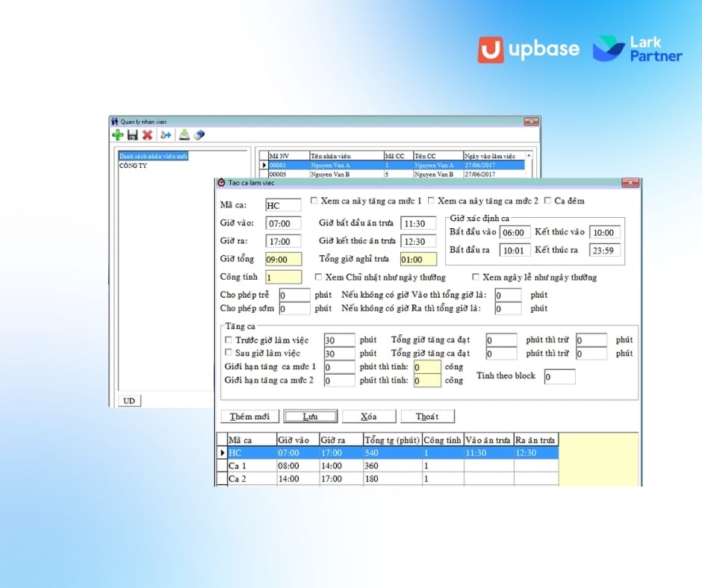Click the 'Cho phép sớm' minutes field

[x=294, y=308]
